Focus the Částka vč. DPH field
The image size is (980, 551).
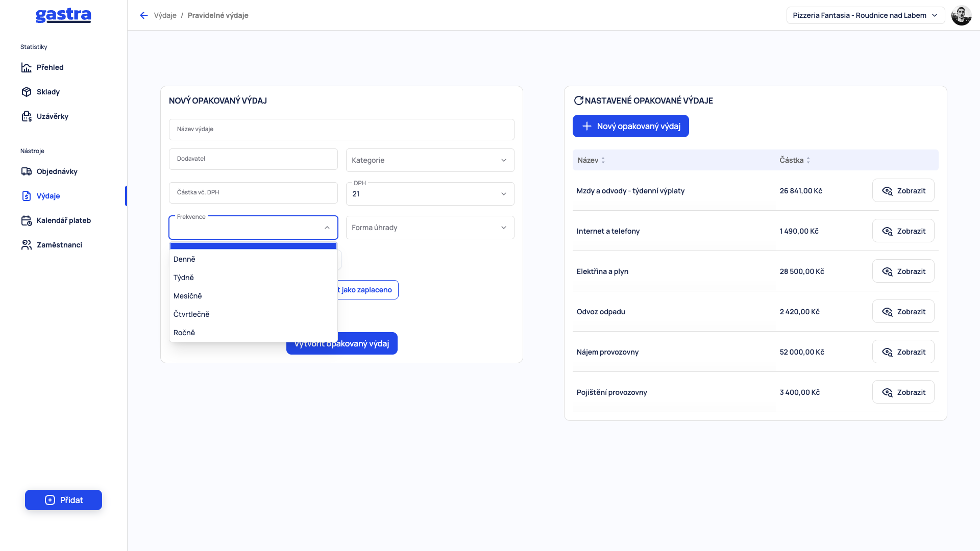253,193
